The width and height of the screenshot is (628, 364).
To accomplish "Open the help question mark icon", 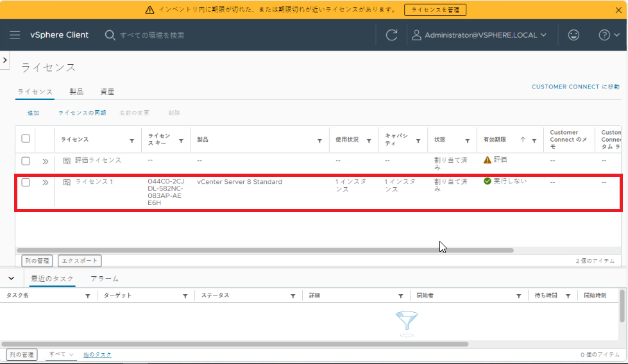I will 604,35.
